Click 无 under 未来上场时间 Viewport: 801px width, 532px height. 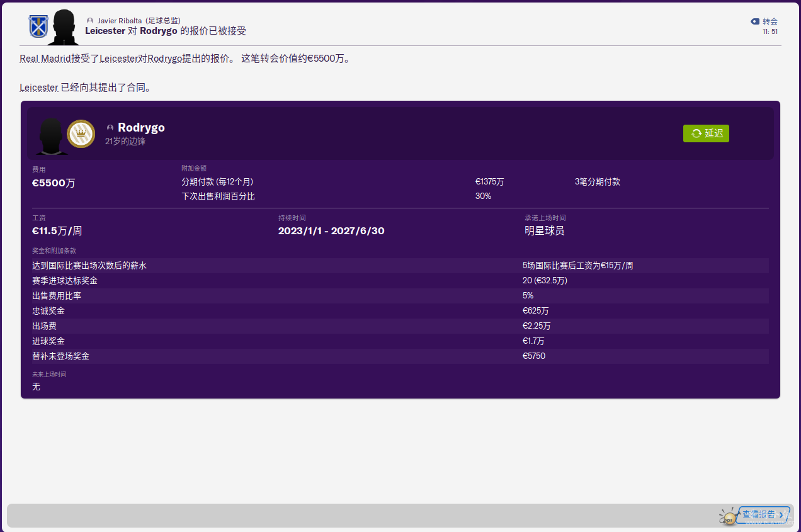coord(36,387)
